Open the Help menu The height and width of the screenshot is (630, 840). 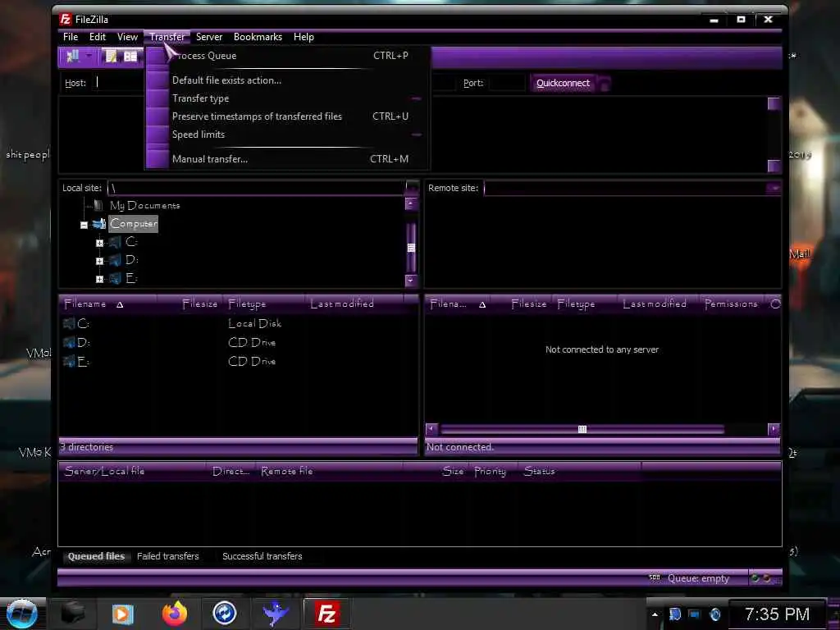pyautogui.click(x=304, y=37)
